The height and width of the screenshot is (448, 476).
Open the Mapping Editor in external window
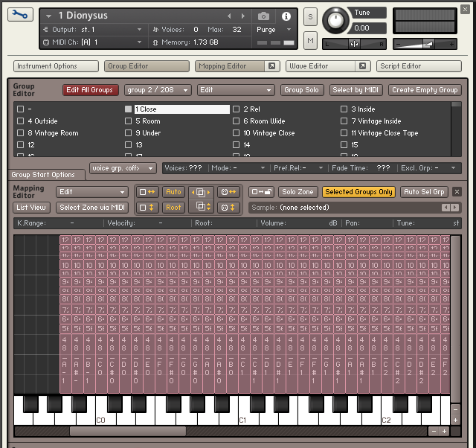tap(271, 66)
